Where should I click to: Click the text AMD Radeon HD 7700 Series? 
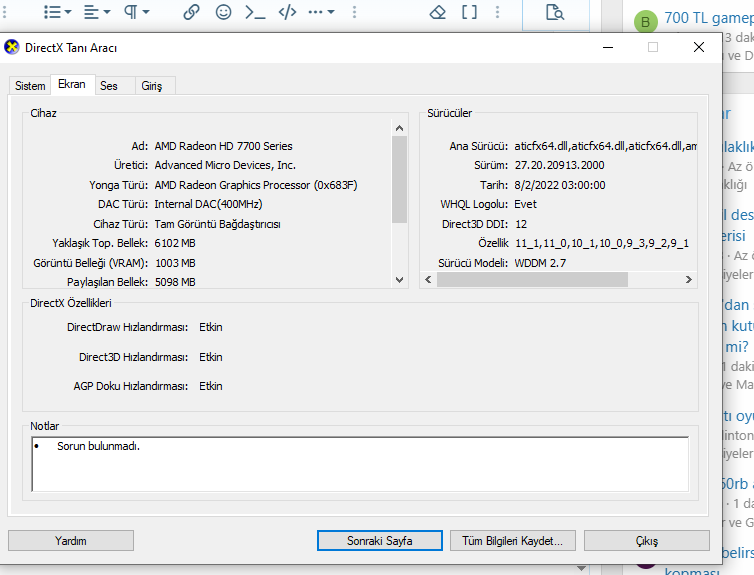[x=223, y=146]
